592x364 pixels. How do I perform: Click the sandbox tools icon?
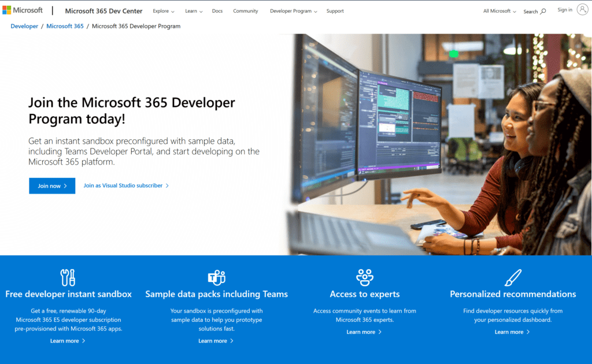pyautogui.click(x=68, y=277)
